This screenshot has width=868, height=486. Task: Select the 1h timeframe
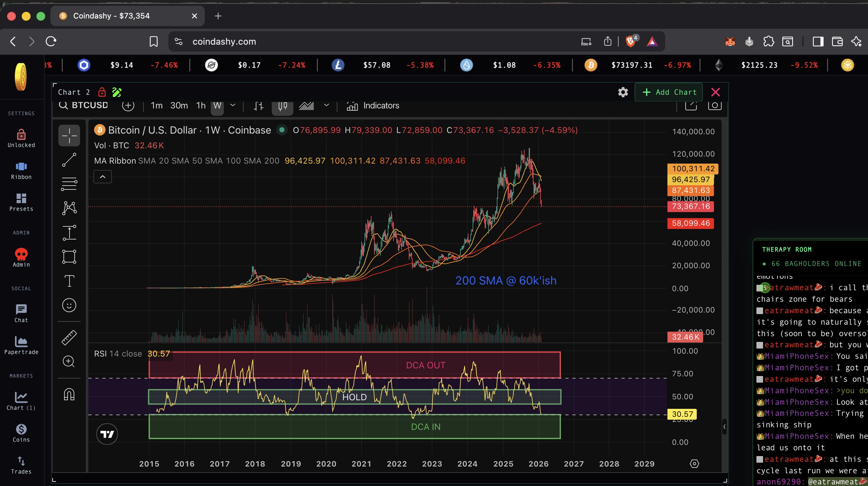pyautogui.click(x=201, y=106)
